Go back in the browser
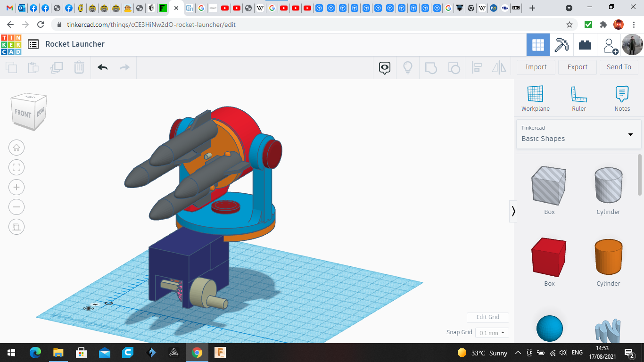This screenshot has width=644, height=362. pos(10,25)
